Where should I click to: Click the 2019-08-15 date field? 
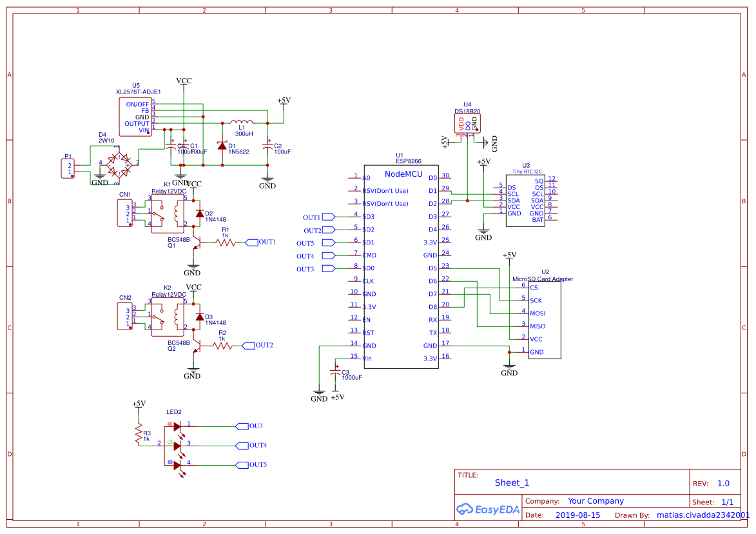click(577, 515)
